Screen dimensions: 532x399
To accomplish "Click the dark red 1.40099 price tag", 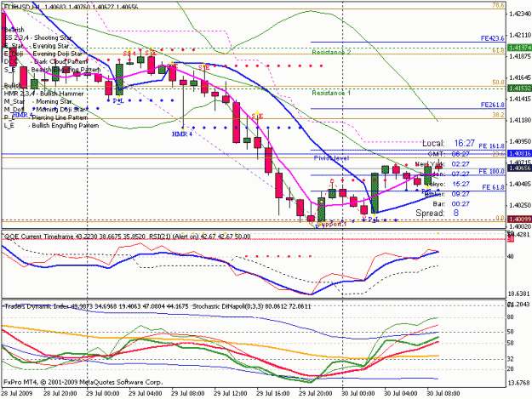I will point(519,219).
